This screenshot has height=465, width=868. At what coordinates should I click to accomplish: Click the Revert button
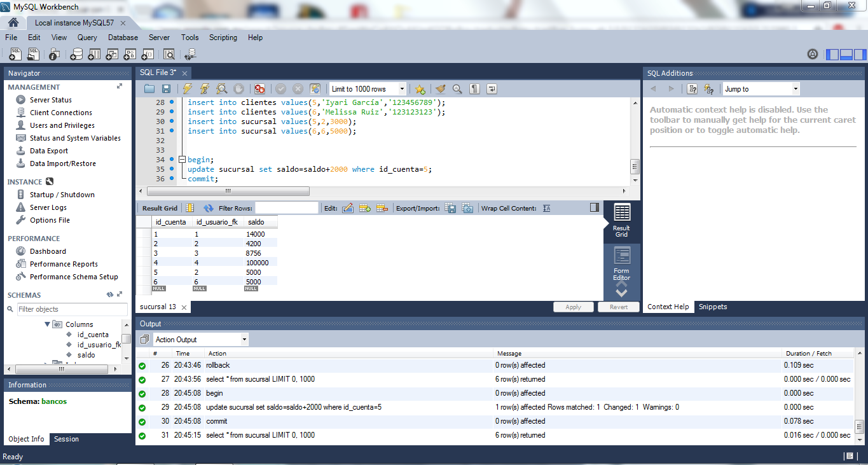(x=617, y=307)
